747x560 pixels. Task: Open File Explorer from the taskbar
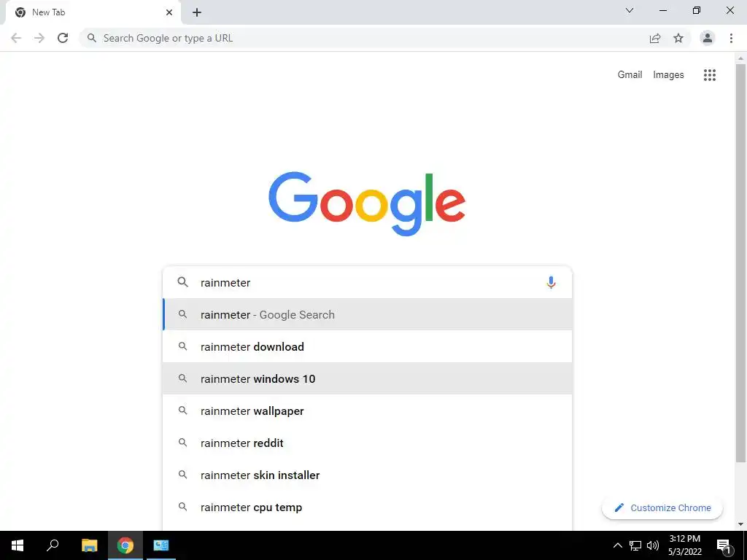point(89,545)
